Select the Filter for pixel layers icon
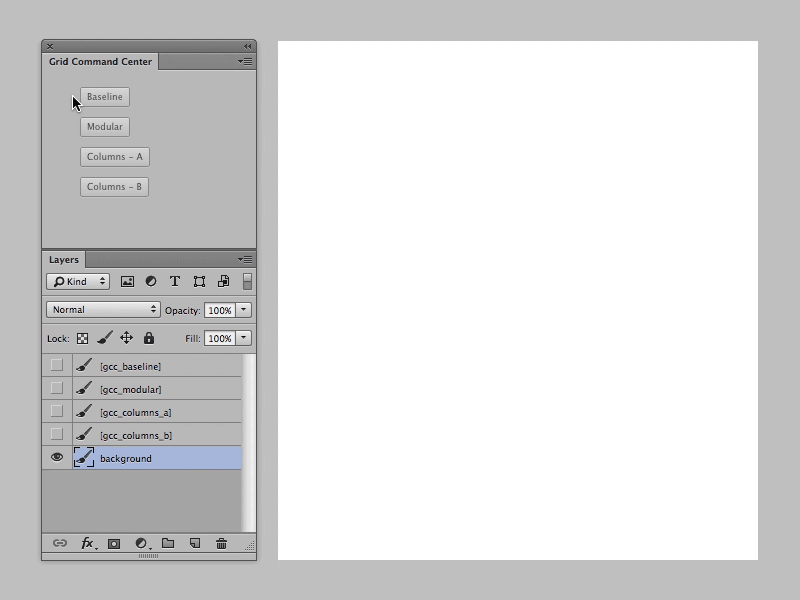 tap(127, 281)
